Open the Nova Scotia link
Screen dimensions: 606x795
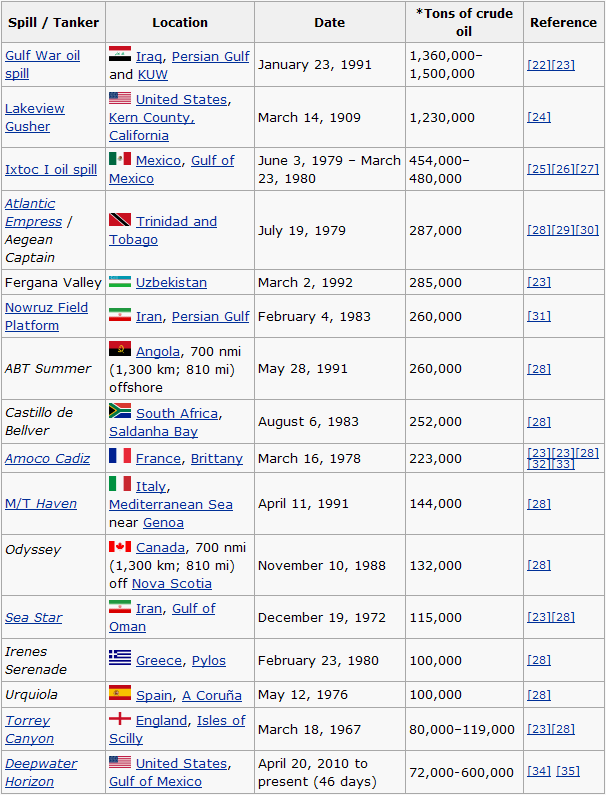(x=172, y=584)
